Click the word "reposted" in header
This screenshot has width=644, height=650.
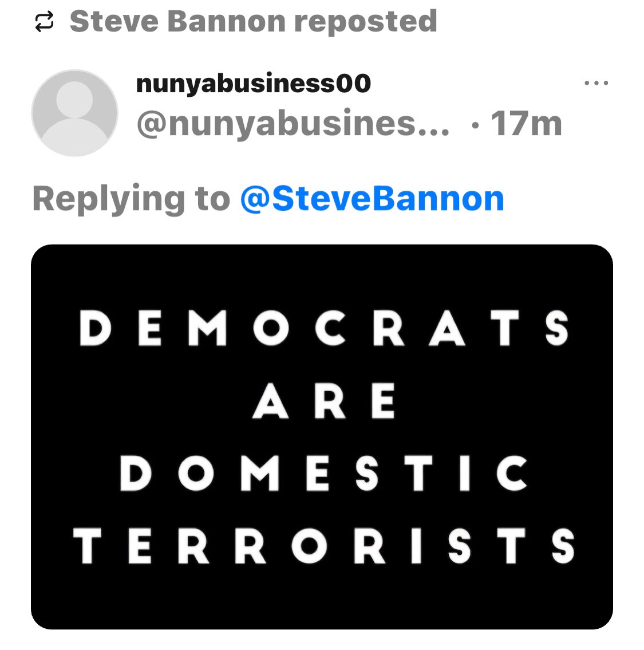pos(365,22)
